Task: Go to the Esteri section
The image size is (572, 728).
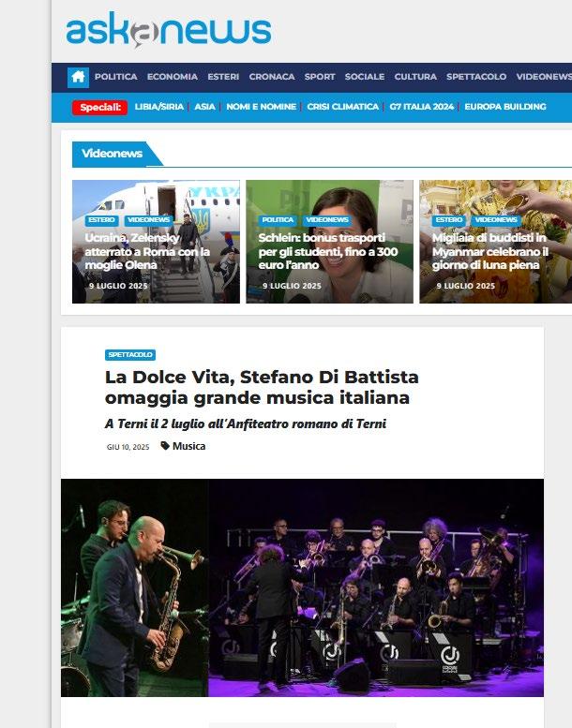Action: click(223, 77)
